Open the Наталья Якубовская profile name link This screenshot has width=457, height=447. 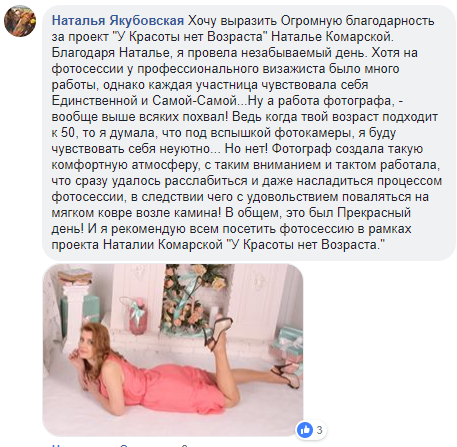(118, 21)
